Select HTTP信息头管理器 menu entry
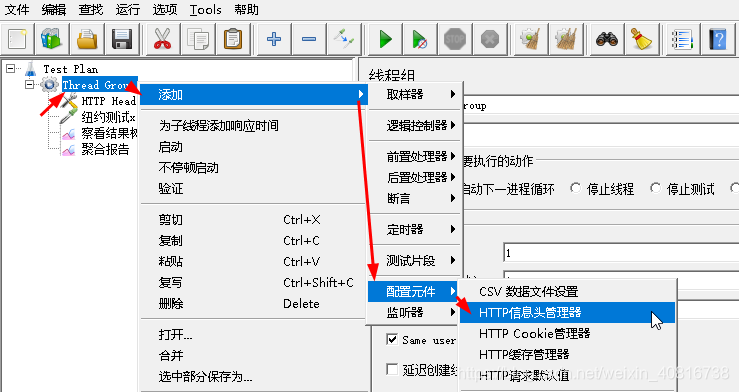The width and height of the screenshot is (739, 392). point(567,312)
